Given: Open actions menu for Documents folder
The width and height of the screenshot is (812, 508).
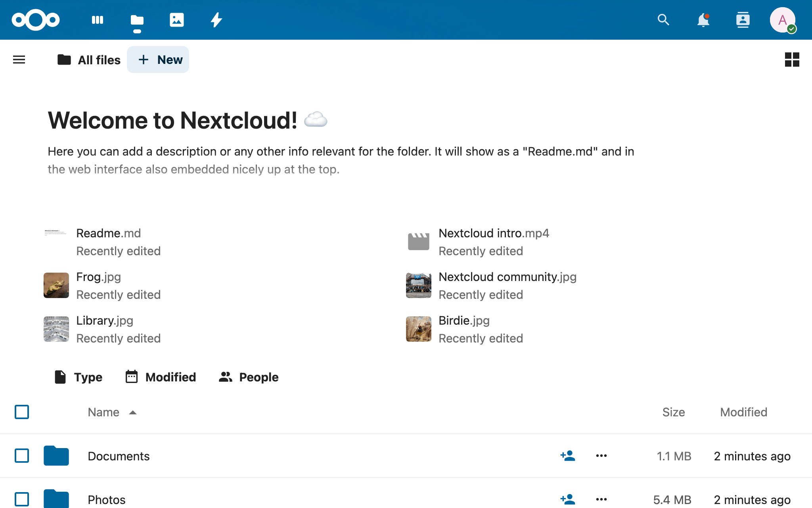Looking at the screenshot, I should tap(601, 456).
